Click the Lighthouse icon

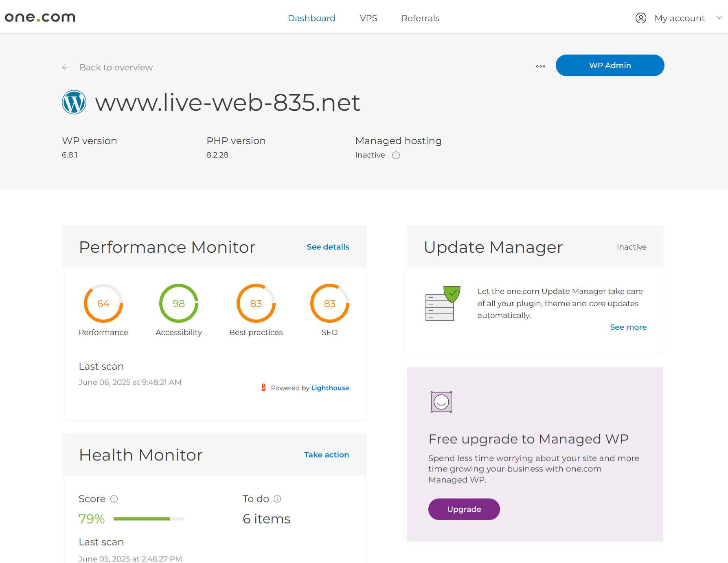tap(263, 388)
